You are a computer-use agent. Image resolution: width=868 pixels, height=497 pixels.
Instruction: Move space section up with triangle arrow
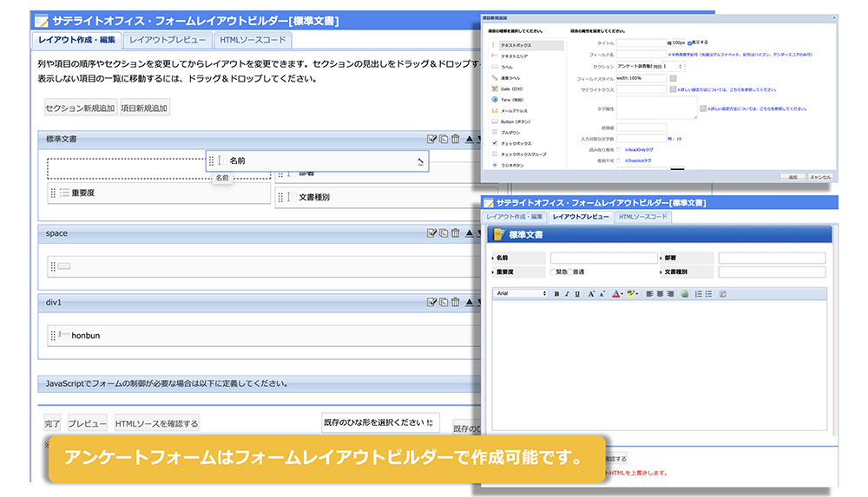tap(470, 233)
